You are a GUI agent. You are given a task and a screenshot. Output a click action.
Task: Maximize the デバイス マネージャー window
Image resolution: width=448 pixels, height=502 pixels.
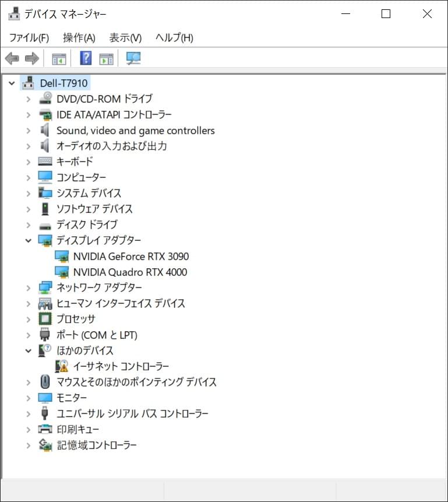pos(386,14)
